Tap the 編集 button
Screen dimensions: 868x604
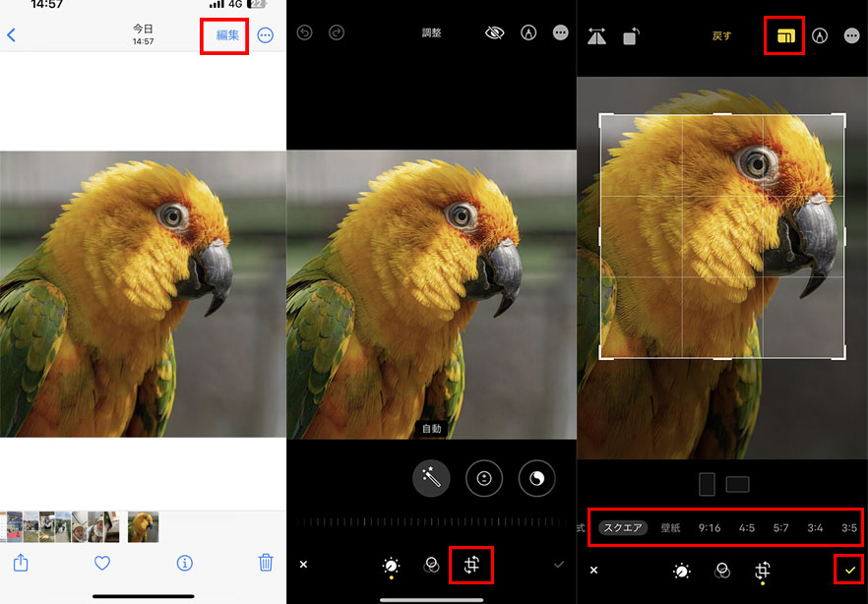click(227, 35)
